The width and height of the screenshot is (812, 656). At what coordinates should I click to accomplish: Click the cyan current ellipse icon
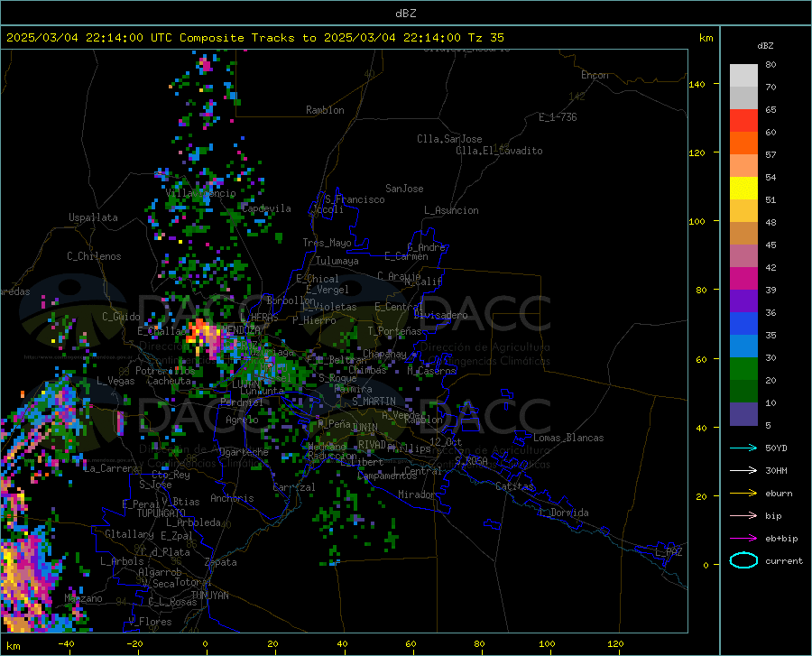743,560
